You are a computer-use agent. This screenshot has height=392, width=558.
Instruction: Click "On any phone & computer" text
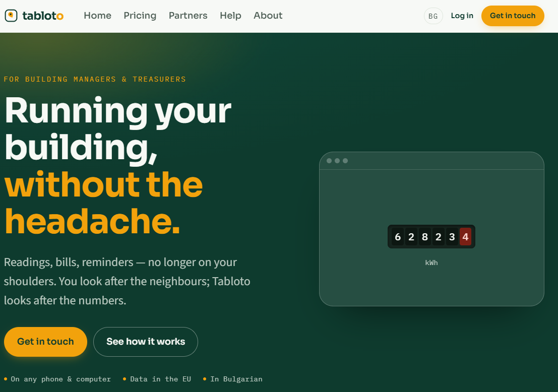click(x=61, y=379)
